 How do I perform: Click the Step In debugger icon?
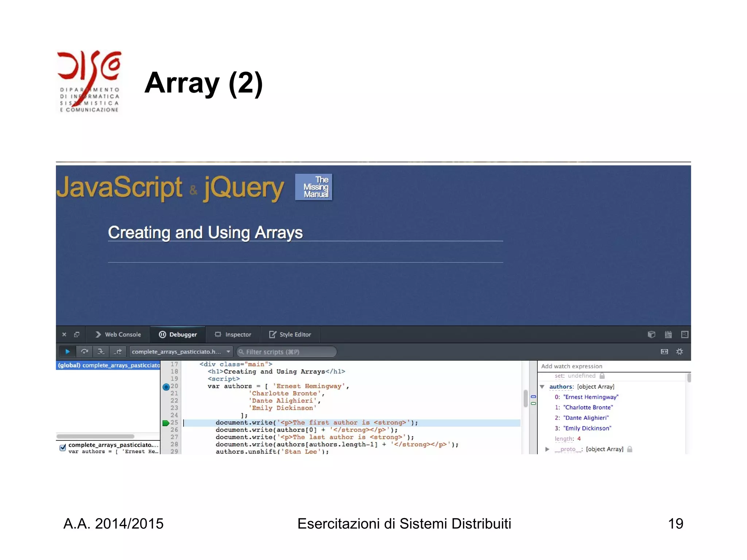tap(101, 351)
